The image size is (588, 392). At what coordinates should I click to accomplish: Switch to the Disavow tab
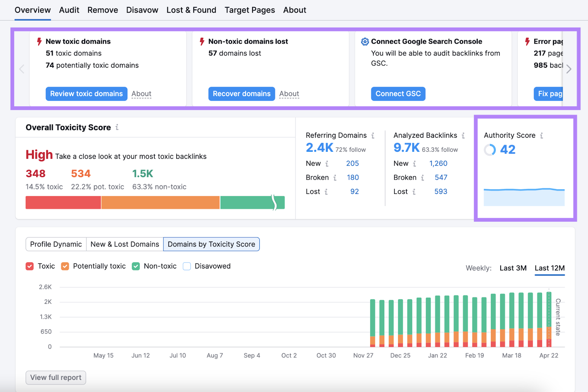coord(142,10)
